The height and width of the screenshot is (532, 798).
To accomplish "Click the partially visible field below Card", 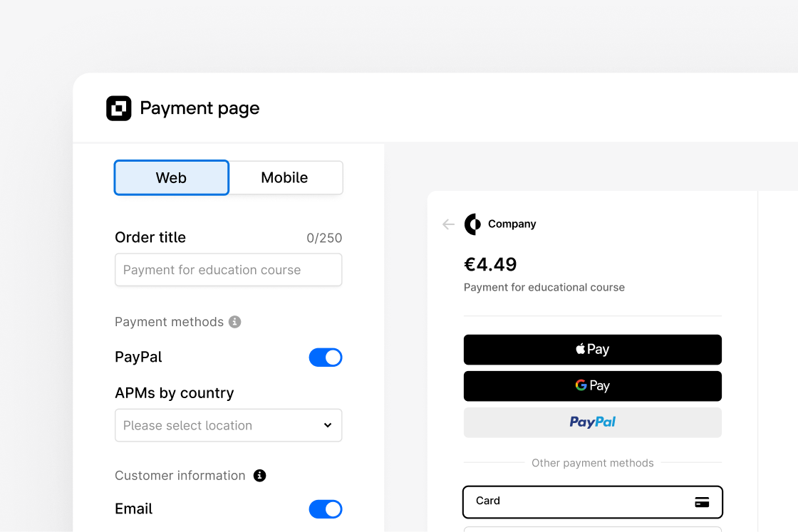I will (x=592, y=530).
